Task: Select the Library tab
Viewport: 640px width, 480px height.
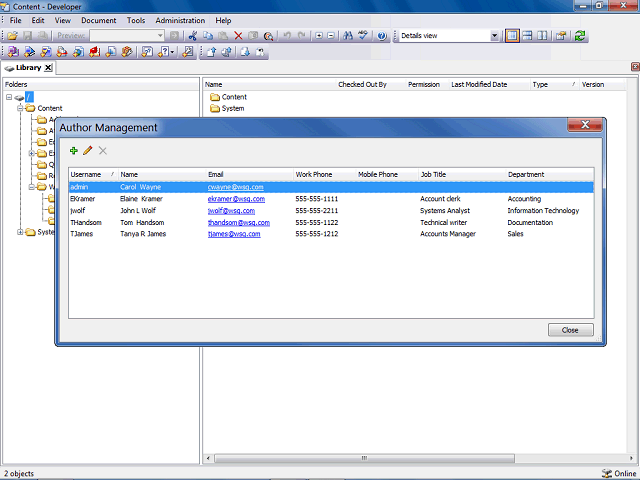Action: 29,68
